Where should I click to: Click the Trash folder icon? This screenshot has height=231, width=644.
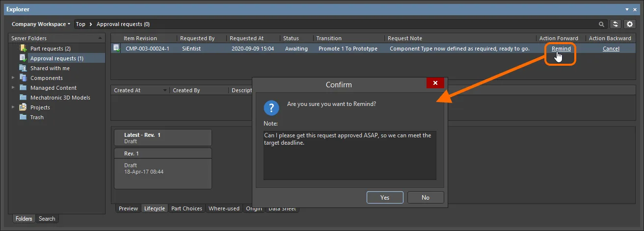[x=23, y=117]
